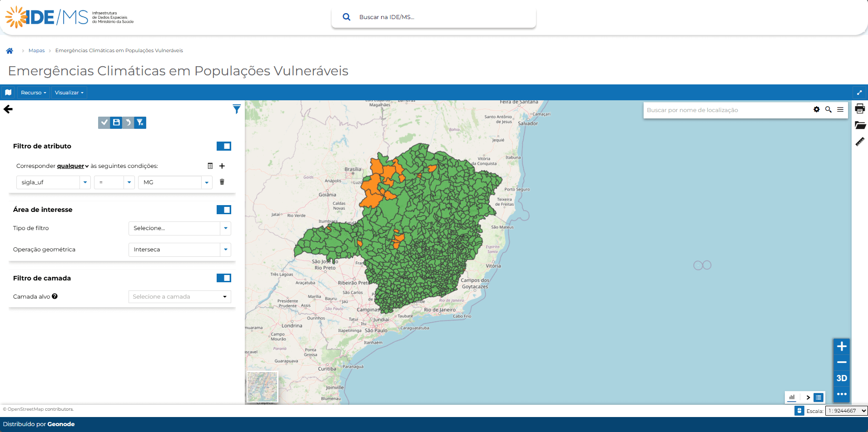868x432 pixels.
Task: Save the current filter using the save icon
Action: pyautogui.click(x=116, y=123)
